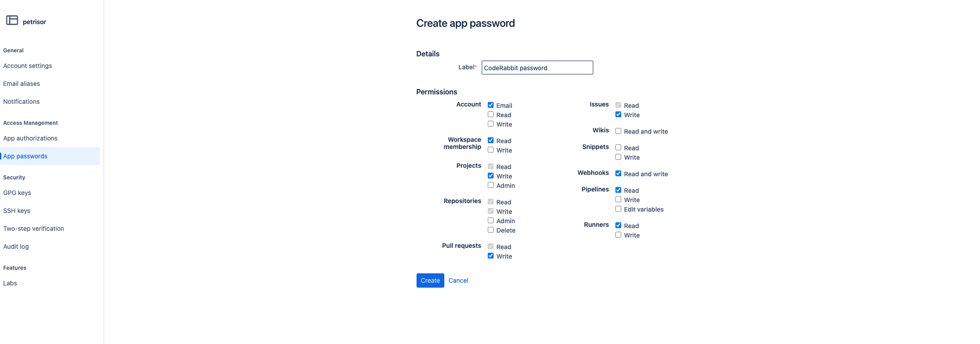The height and width of the screenshot is (344, 980).
Task: Go to SSH keys page
Action: [x=17, y=211]
